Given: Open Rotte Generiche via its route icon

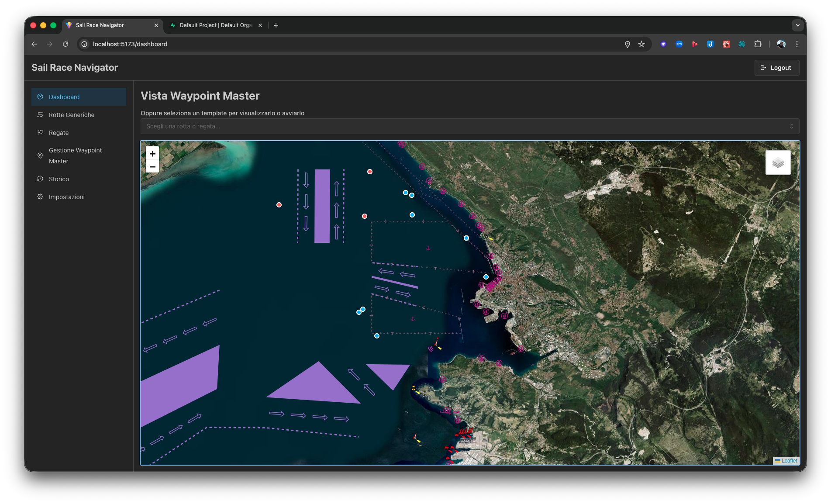Looking at the screenshot, I should (x=40, y=114).
